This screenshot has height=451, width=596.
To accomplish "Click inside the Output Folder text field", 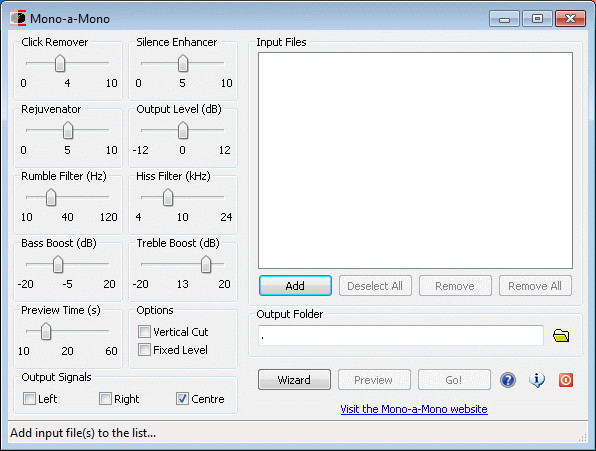I will click(401, 335).
